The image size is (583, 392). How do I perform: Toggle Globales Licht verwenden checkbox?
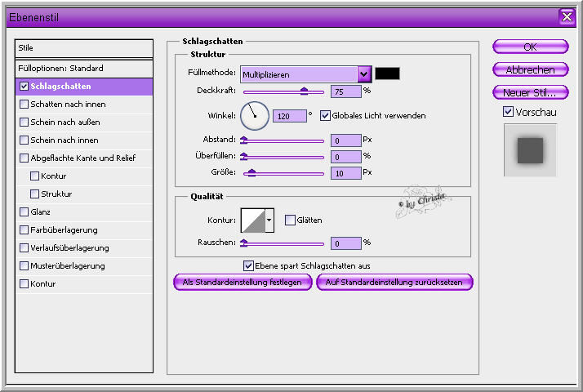[x=325, y=116]
